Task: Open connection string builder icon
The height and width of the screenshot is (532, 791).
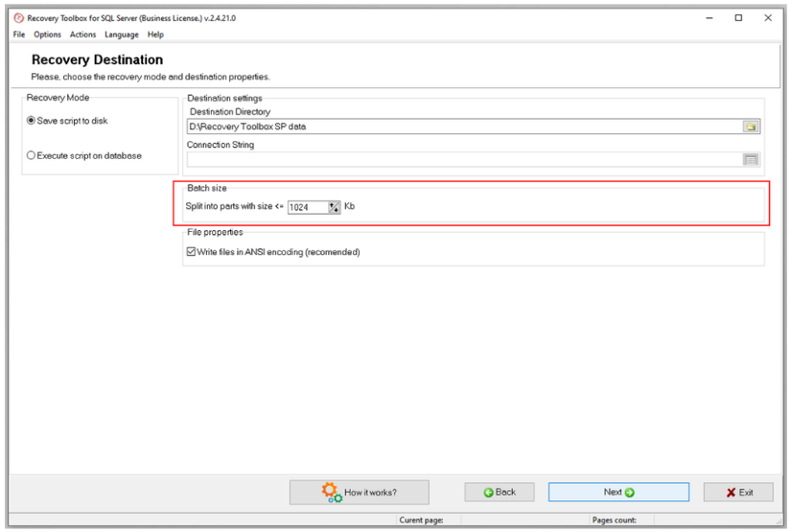Action: click(x=751, y=159)
